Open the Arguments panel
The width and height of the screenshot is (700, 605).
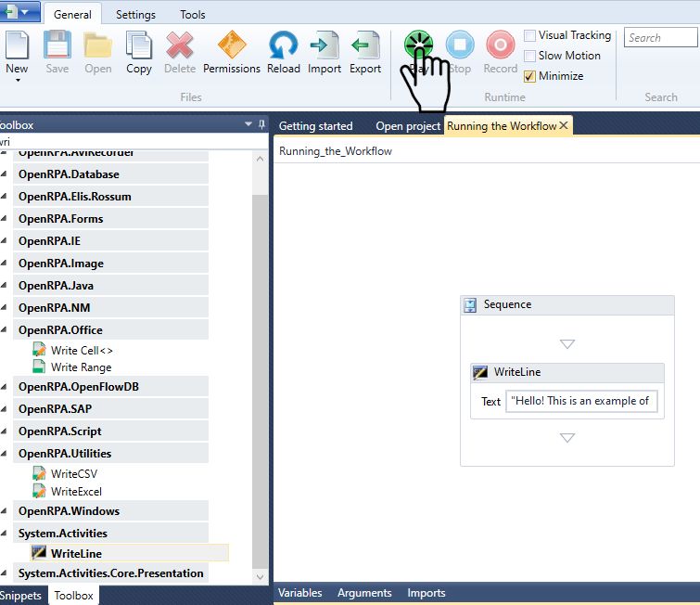[x=364, y=593]
